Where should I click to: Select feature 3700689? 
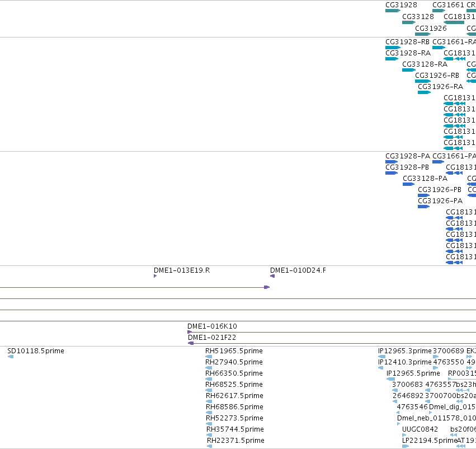[x=436, y=356]
